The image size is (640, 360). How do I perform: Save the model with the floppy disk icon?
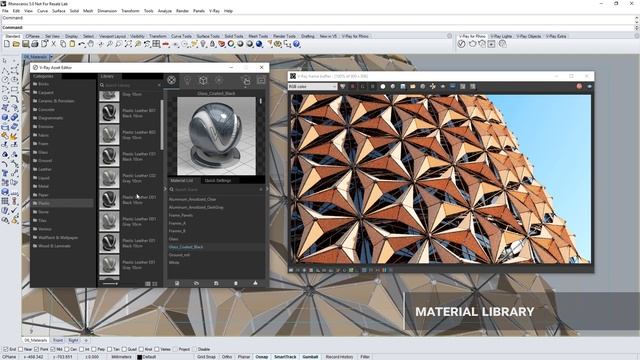coord(25,44)
